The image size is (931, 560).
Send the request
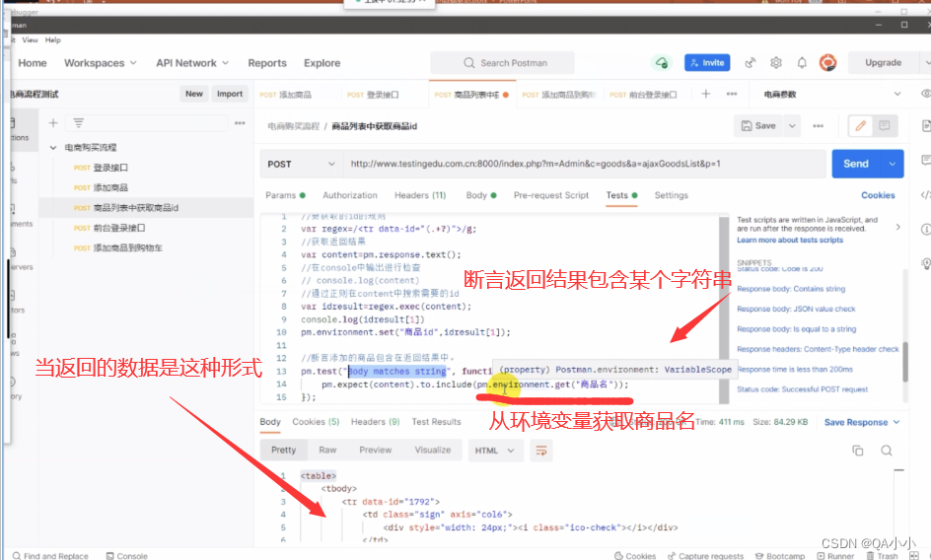pyautogui.click(x=856, y=164)
